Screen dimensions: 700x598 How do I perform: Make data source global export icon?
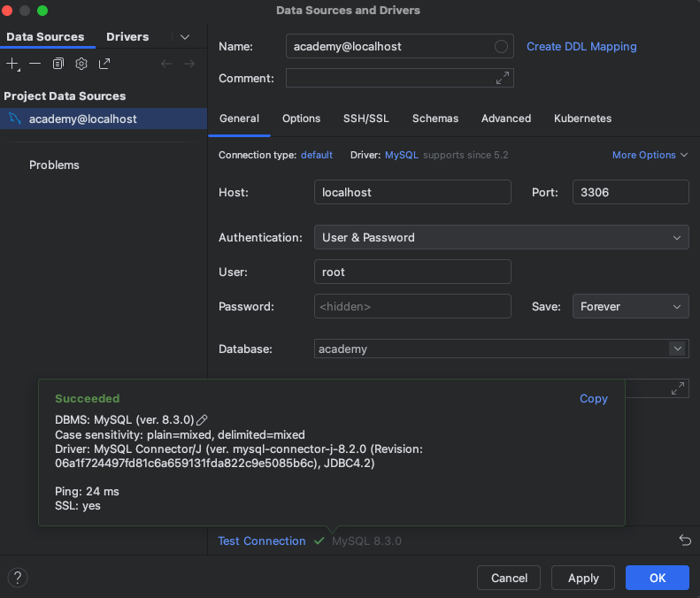104,64
